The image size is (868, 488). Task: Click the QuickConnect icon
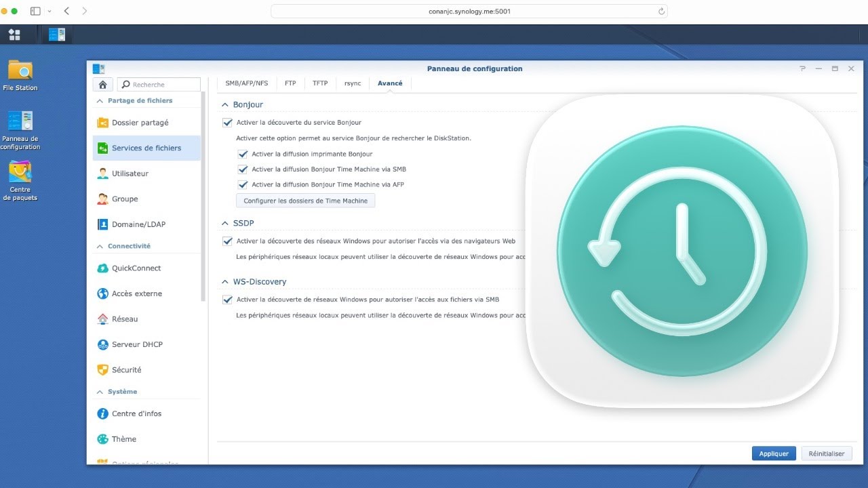(x=102, y=268)
